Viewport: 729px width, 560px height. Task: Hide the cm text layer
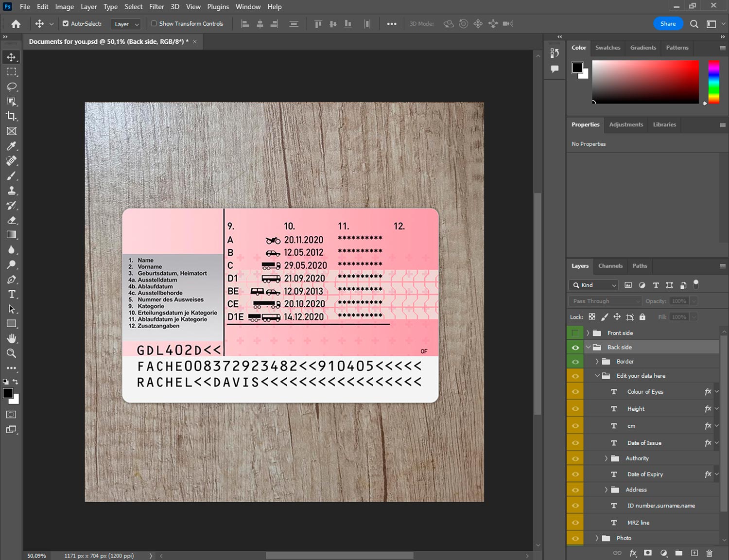coord(575,426)
